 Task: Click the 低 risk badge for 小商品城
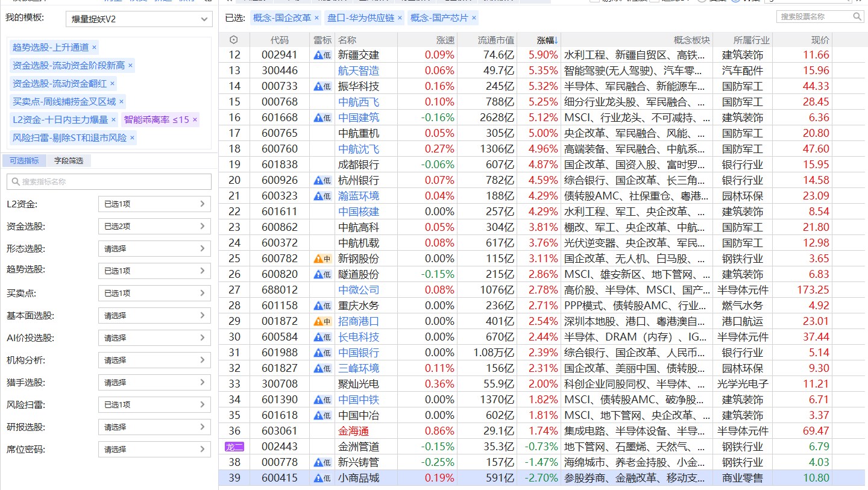tap(322, 478)
